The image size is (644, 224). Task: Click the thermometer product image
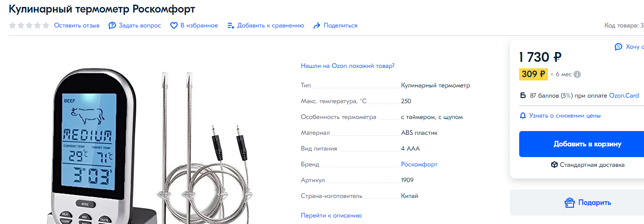[150, 146]
